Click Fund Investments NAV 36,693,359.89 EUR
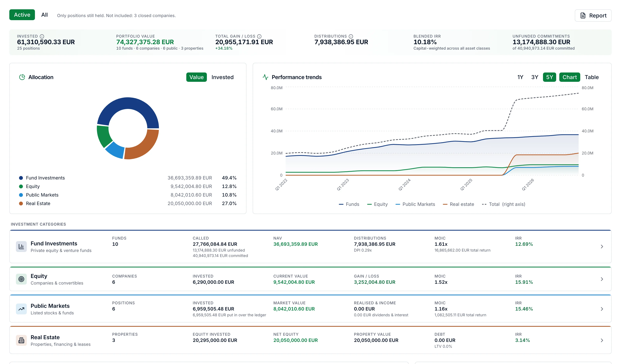Viewport: 621px width, 364px height. pyautogui.click(x=296, y=244)
